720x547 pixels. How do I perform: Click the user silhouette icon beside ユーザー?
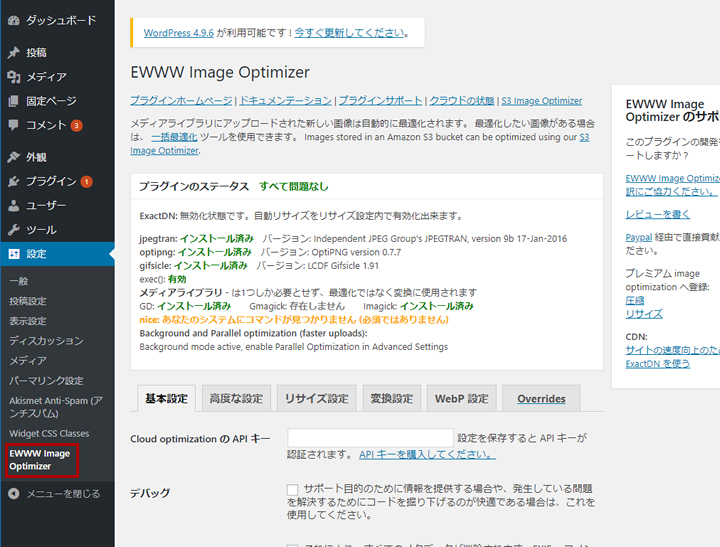[14, 206]
